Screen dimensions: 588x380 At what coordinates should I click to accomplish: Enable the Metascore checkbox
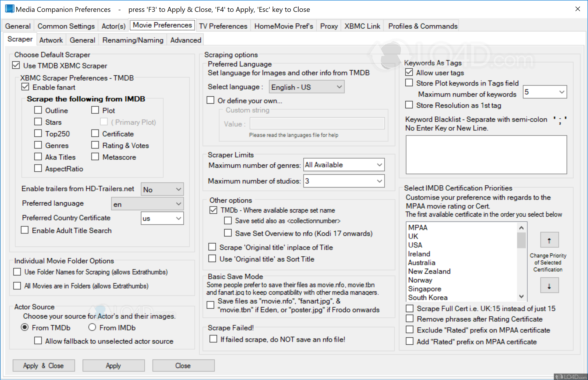pyautogui.click(x=95, y=157)
